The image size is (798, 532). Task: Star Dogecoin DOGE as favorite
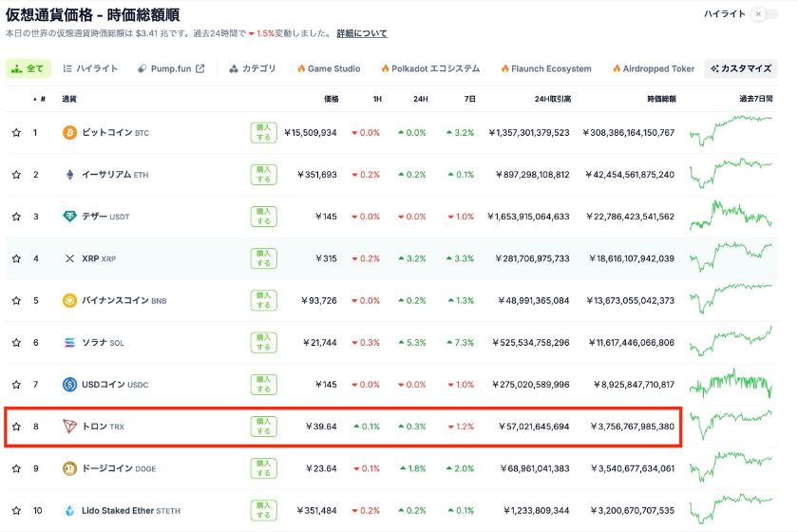pos(16,469)
